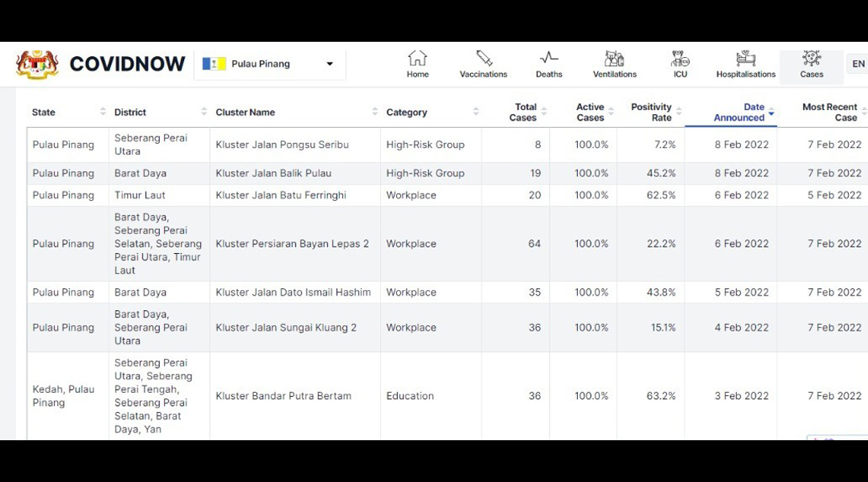Click the 22.2% positivity rate value
This screenshot has height=482, width=868.
point(661,244)
